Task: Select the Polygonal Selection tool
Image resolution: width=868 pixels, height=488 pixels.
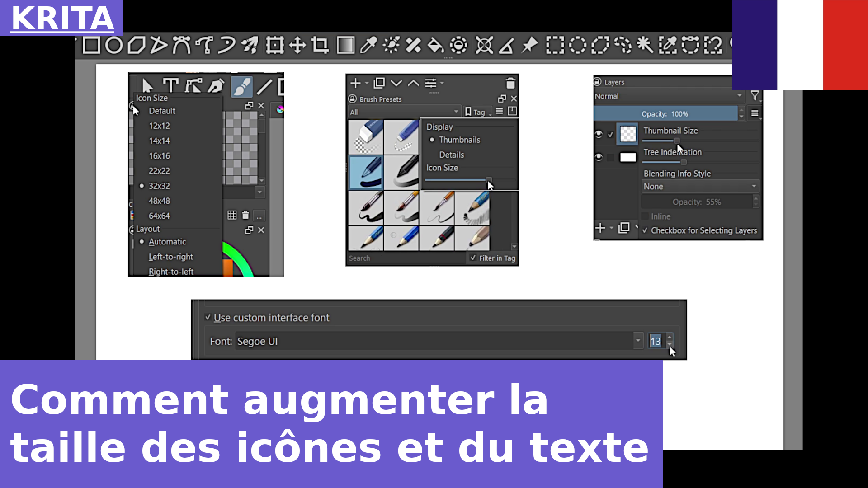Action: (600, 45)
